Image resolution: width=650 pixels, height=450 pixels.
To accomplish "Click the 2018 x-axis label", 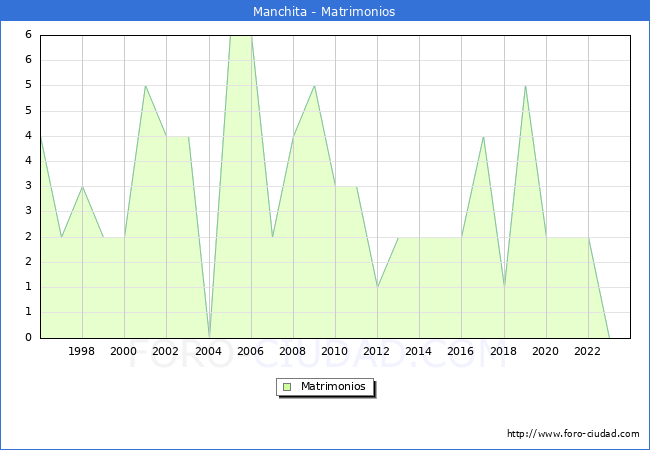I will pos(503,351).
